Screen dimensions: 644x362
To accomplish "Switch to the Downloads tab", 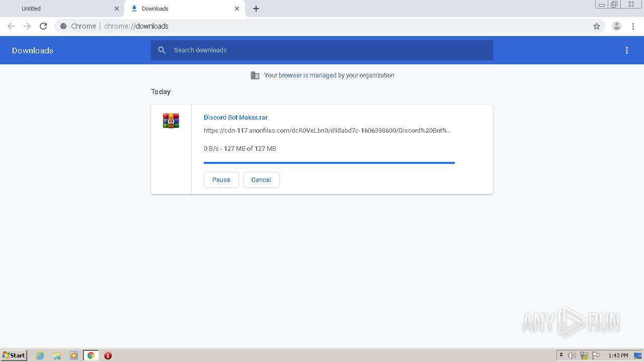I will [x=185, y=9].
